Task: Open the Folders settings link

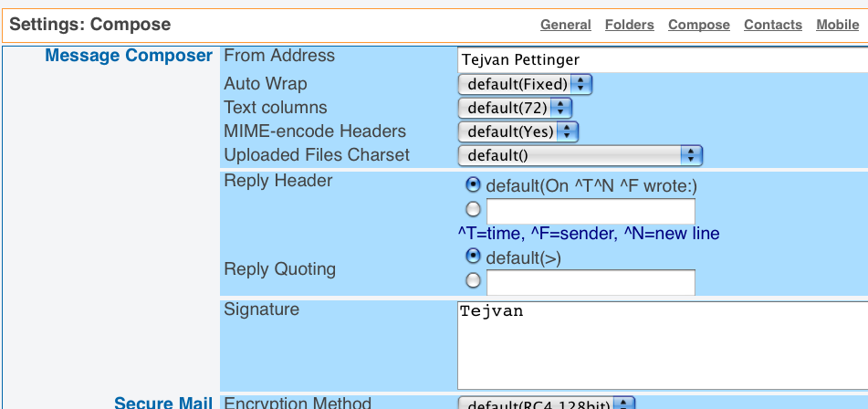Action: (x=630, y=25)
